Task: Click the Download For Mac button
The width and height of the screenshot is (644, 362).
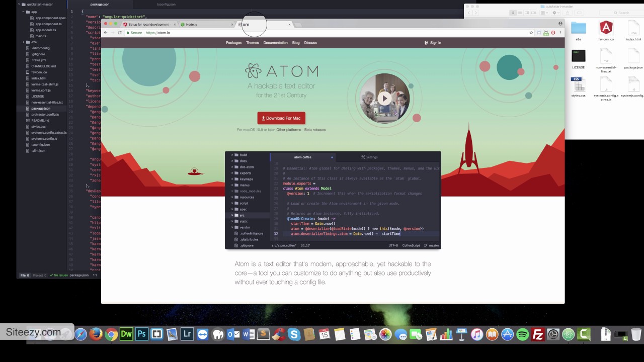Action: (x=281, y=118)
